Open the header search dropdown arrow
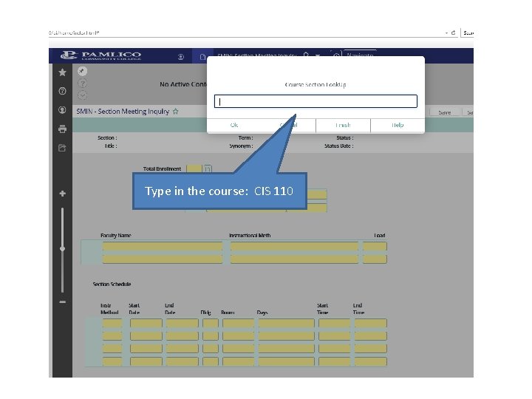The width and height of the screenshot is (532, 399). (318, 55)
